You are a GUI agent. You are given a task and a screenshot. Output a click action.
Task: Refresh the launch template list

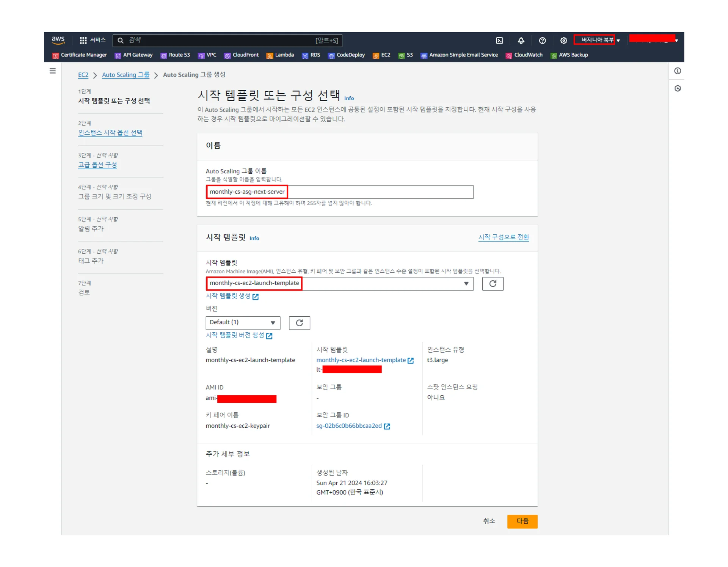[x=493, y=284]
